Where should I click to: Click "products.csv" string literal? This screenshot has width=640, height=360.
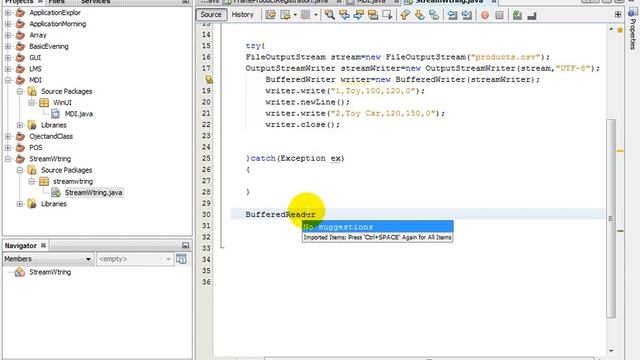505,57
